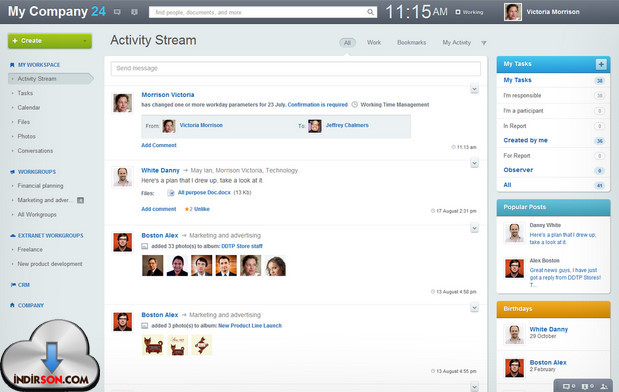Open New product development workgroup

50,264
